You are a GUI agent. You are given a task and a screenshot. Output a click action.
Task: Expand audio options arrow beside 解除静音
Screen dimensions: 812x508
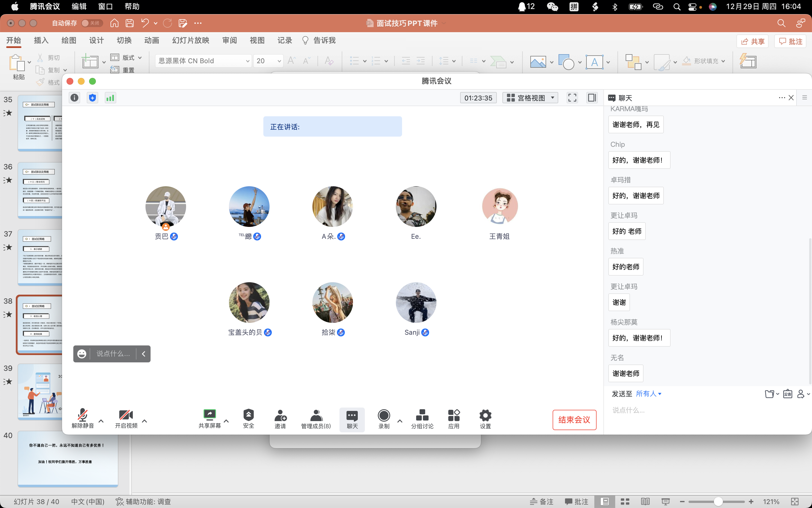point(101,421)
